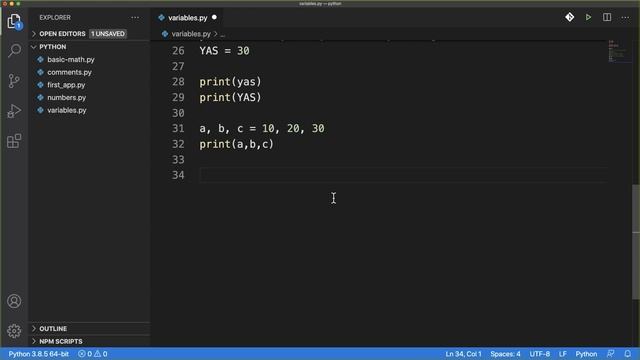Open the Explorer view in activity bar

coord(14,21)
